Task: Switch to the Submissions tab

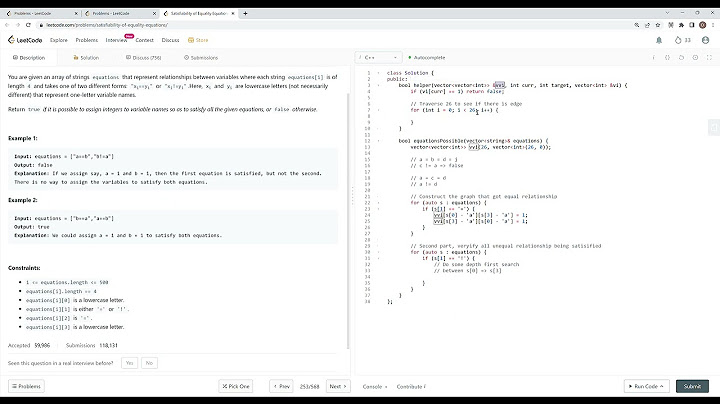Action: tap(201, 58)
